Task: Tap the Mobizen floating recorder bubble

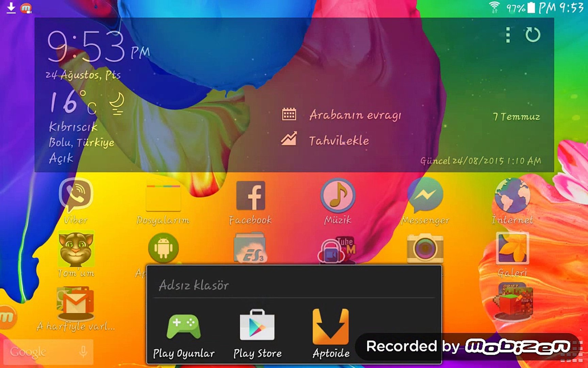Action: [x=7, y=317]
